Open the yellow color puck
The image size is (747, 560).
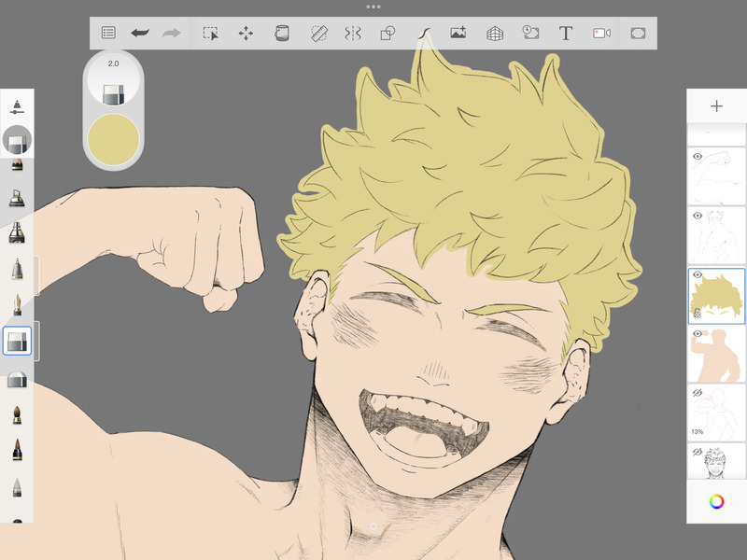tap(113, 139)
